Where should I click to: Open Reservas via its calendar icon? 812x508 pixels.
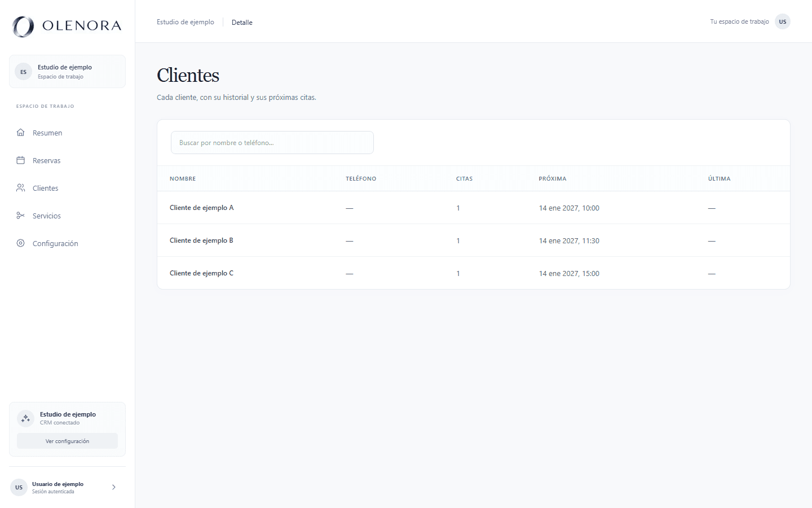21,160
